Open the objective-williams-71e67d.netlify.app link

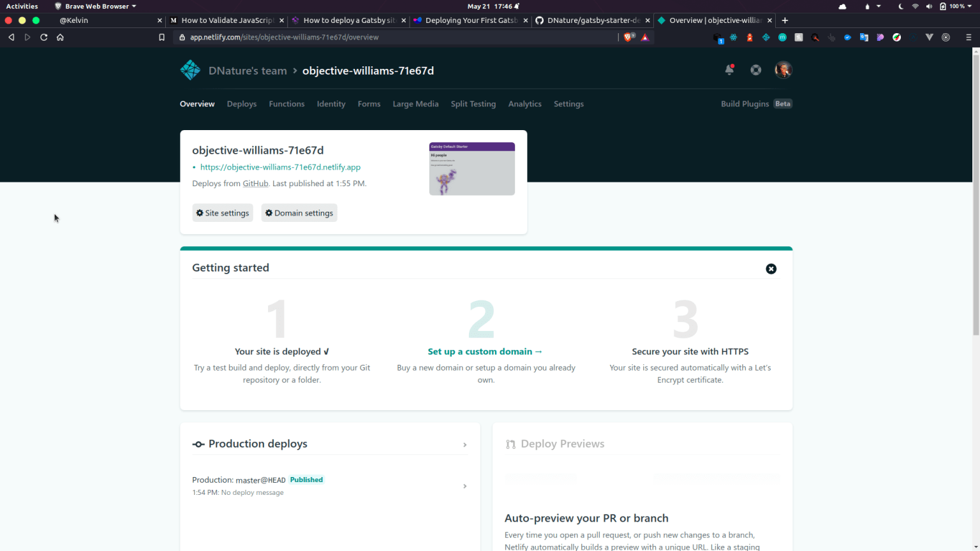tap(280, 167)
